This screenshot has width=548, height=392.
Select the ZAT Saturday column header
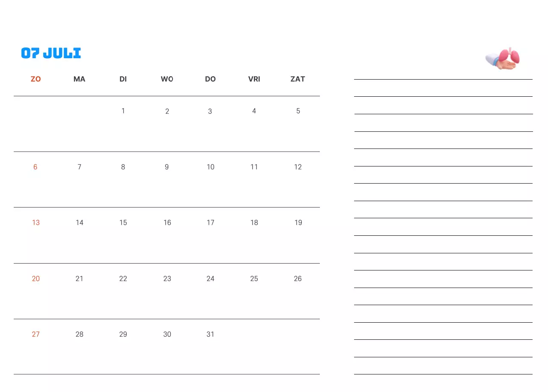pyautogui.click(x=298, y=79)
